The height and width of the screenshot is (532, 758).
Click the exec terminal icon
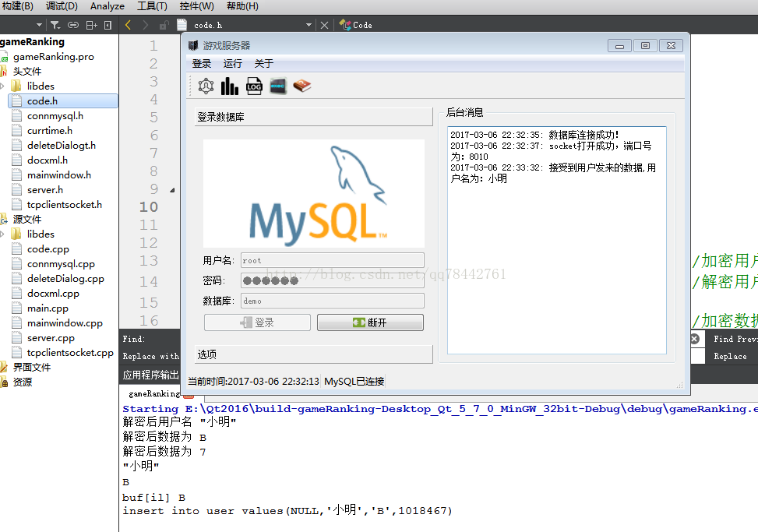[x=278, y=86]
